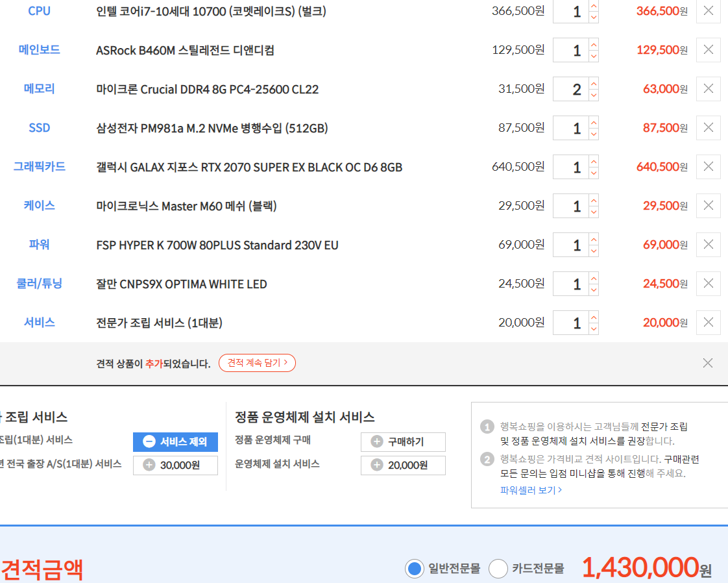This screenshot has height=583, width=728.
Task: Open the FSP HYPER K 700W product name
Action: click(217, 245)
